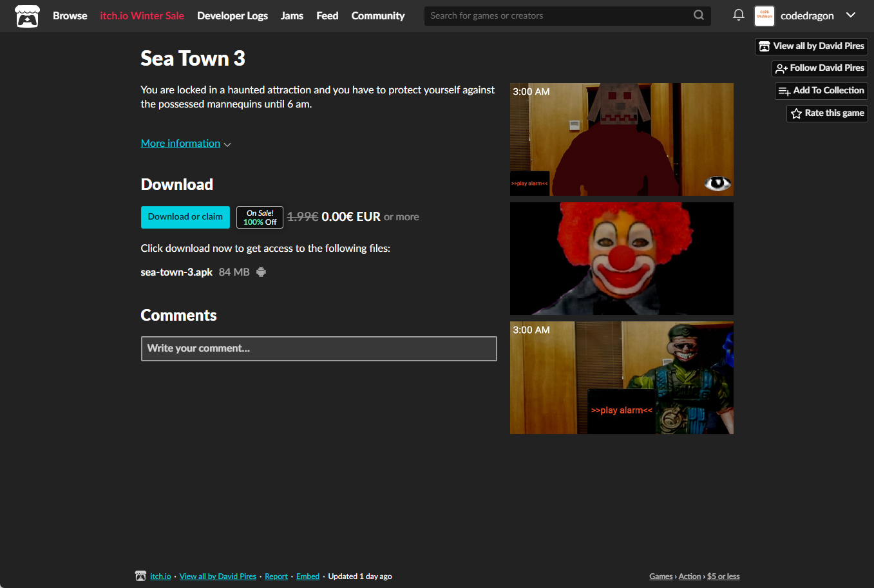Open Developer Logs
874x588 pixels.
click(233, 15)
